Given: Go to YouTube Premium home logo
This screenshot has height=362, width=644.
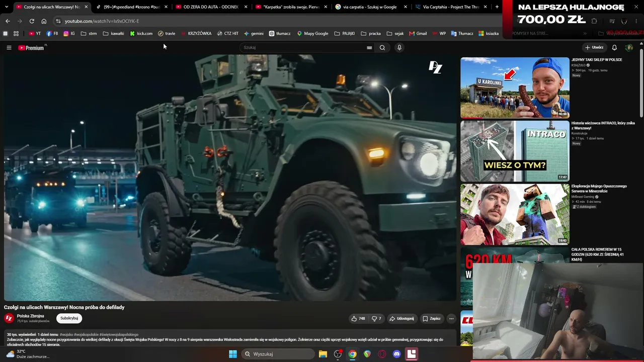Looking at the screenshot, I should [31, 48].
